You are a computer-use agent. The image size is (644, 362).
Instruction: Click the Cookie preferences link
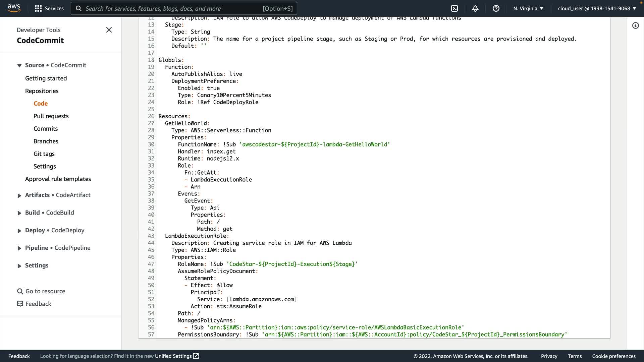pyautogui.click(x=613, y=356)
